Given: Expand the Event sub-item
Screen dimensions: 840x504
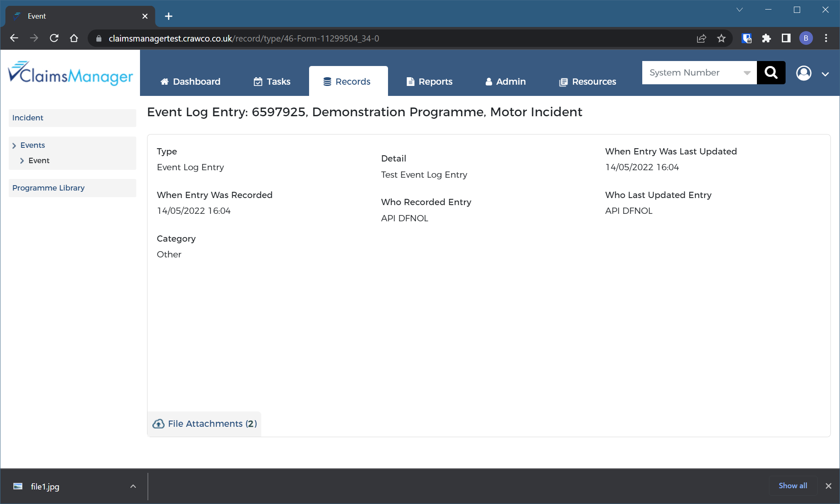Looking at the screenshot, I should (22, 160).
